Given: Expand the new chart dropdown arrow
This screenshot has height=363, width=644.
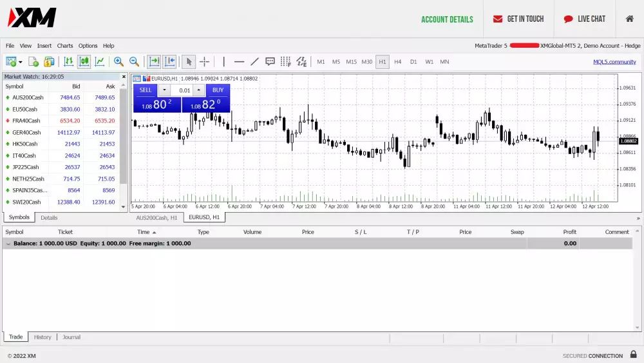Looking at the screenshot, I should click(20, 62).
